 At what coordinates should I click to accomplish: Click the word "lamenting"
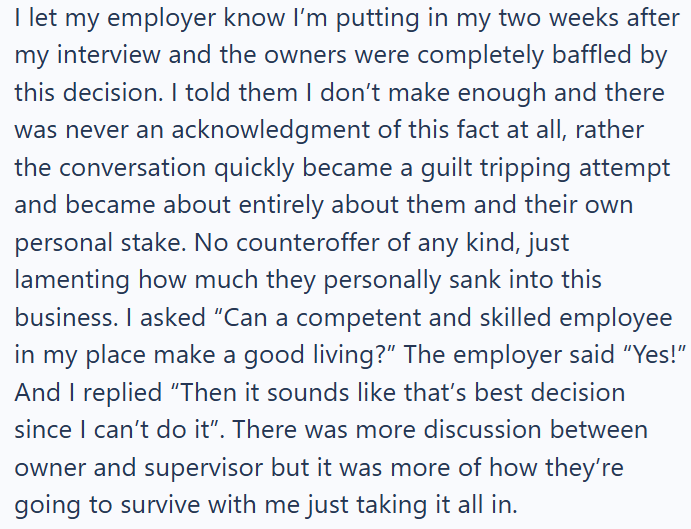pos(67,279)
